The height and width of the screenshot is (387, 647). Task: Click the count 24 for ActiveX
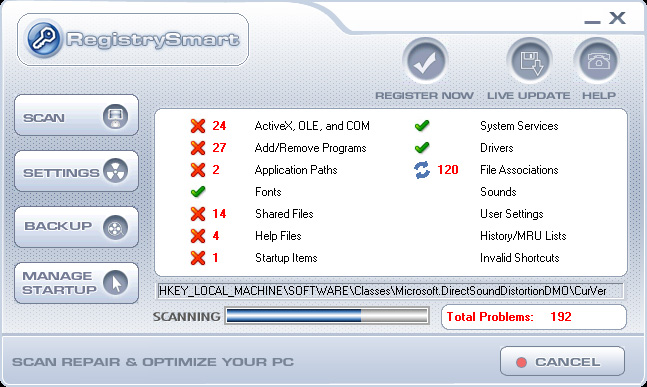tap(219, 125)
